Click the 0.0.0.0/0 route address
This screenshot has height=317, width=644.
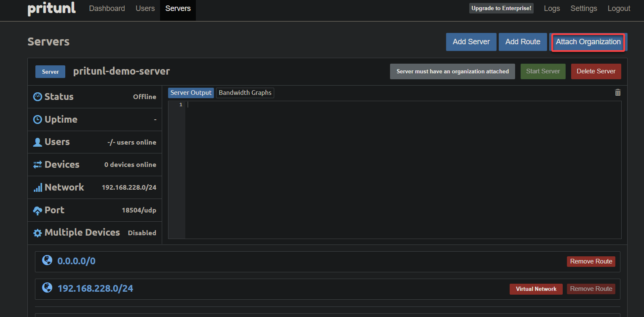click(x=76, y=261)
